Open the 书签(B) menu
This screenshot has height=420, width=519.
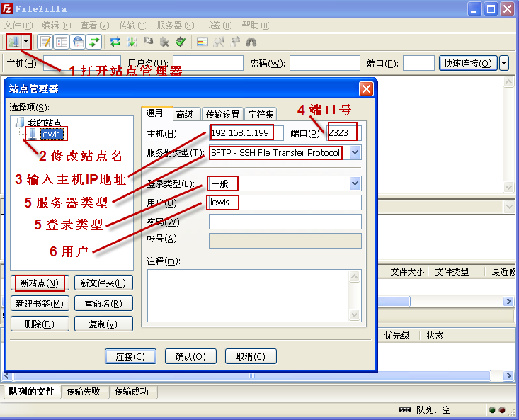218,25
